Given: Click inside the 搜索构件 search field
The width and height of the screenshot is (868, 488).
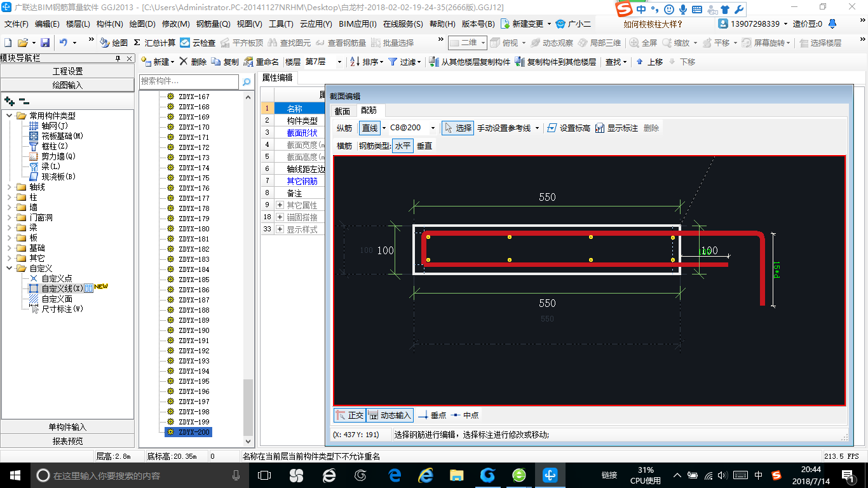Looking at the screenshot, I should point(189,82).
